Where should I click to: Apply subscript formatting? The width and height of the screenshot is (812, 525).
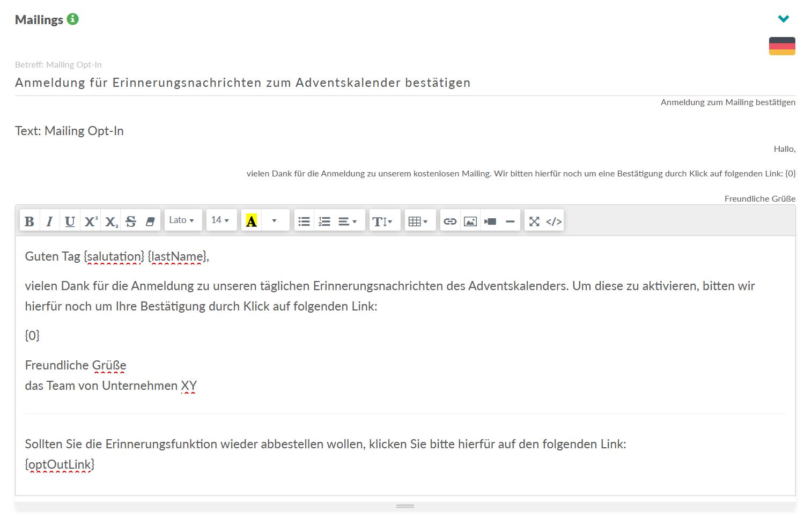[111, 221]
